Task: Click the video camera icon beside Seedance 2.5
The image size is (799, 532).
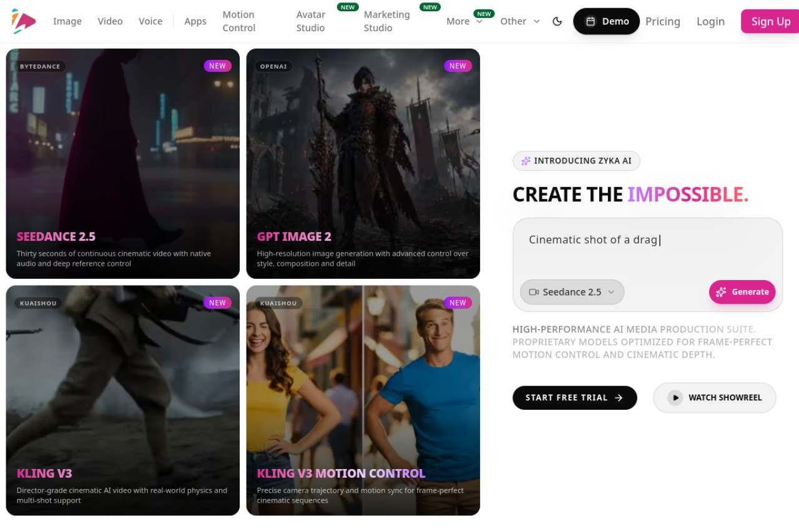Action: (534, 292)
